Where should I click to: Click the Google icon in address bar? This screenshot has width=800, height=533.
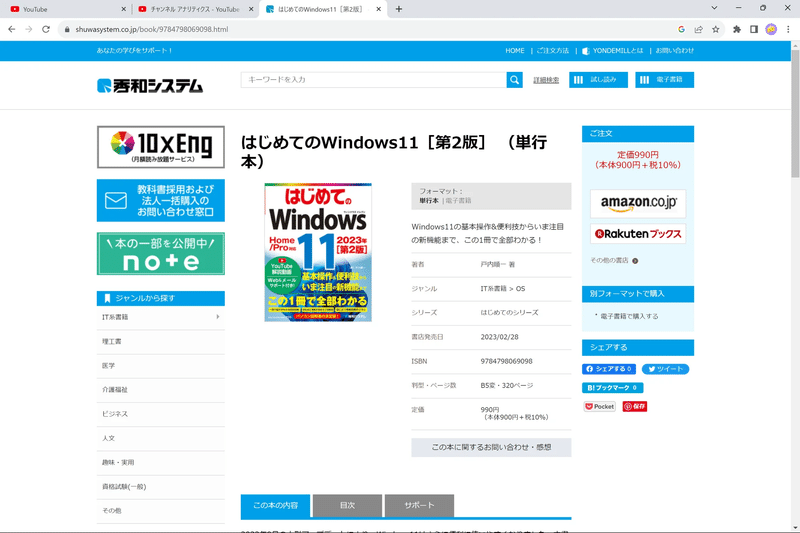681,30
